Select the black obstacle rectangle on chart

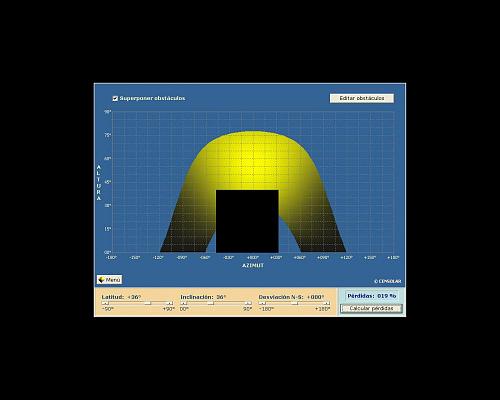(247, 221)
